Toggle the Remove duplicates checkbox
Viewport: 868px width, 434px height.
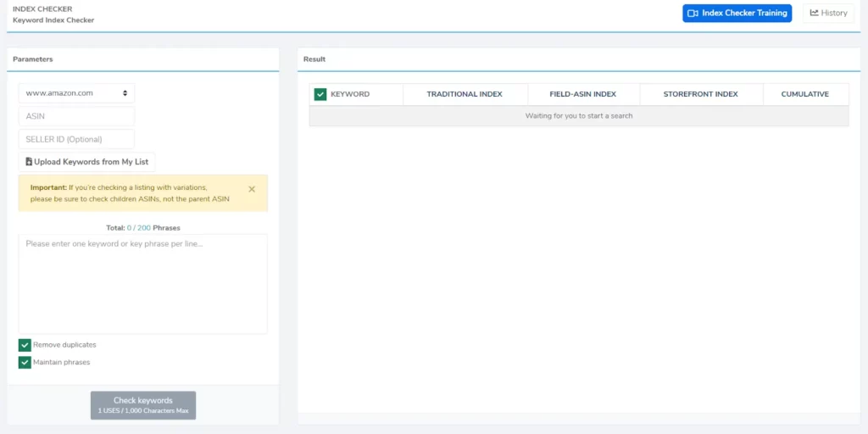[25, 345]
